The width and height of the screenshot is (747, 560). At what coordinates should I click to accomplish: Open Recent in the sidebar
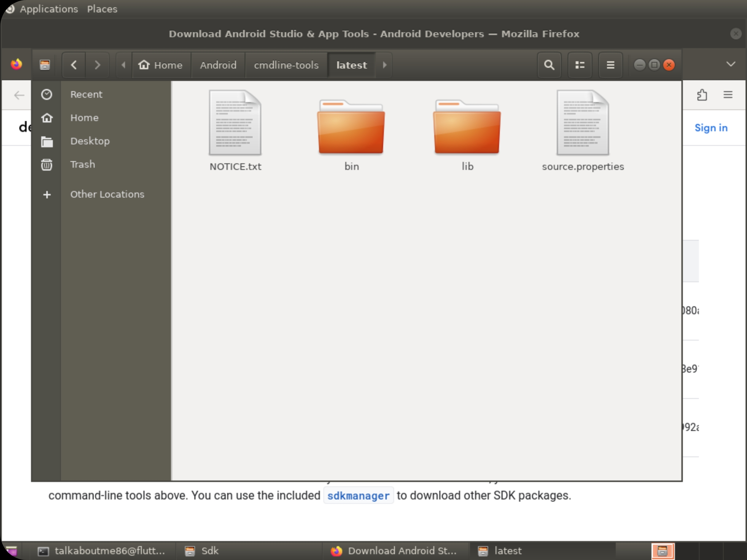pos(86,94)
